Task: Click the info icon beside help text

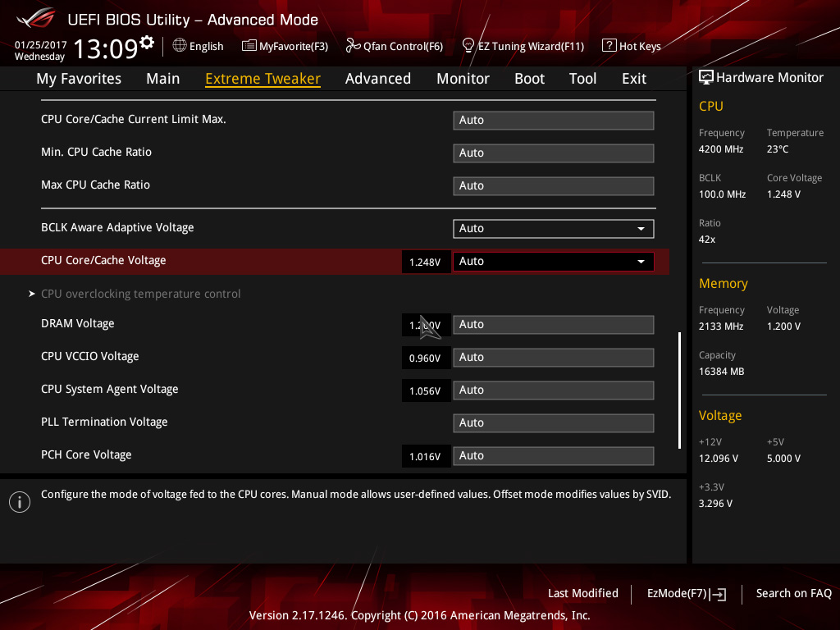Action: click(x=20, y=502)
